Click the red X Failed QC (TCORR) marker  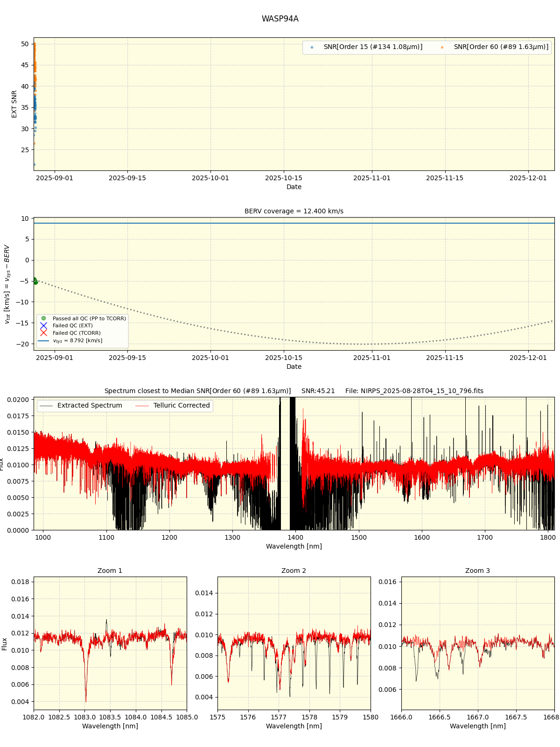point(43,333)
